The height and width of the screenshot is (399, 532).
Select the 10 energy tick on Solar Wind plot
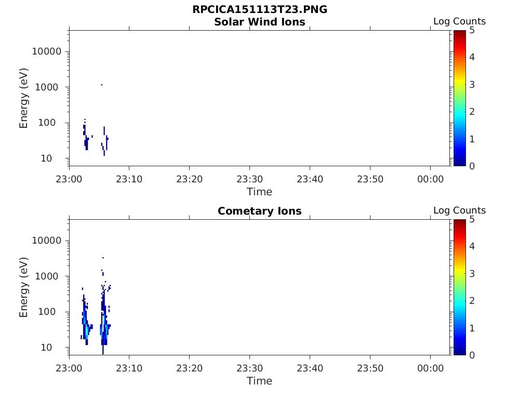(x=46, y=158)
